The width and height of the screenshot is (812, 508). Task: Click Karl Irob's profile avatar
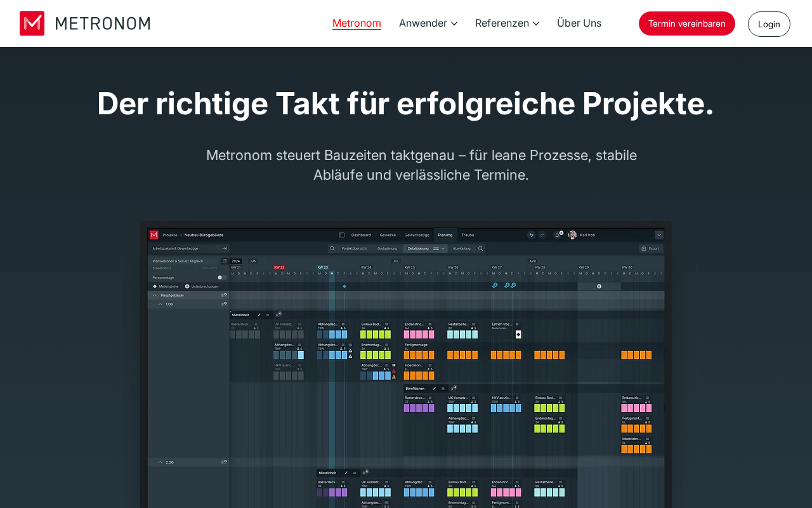coord(572,235)
